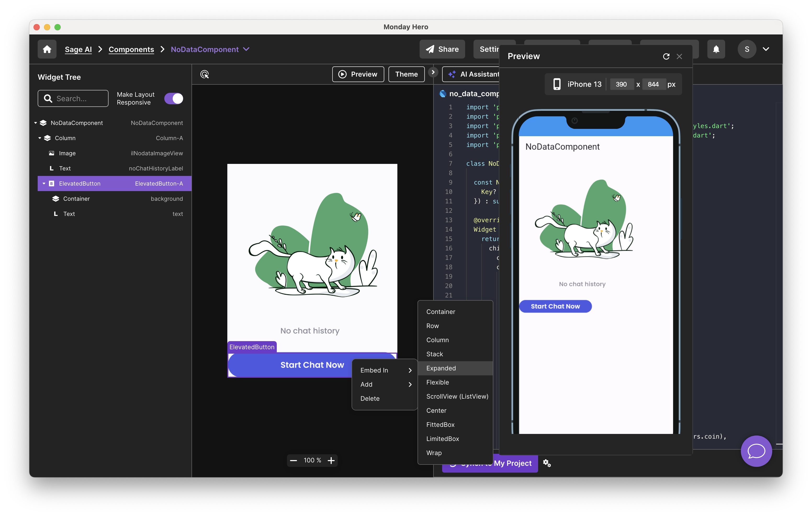Close the Preview panel
Image resolution: width=812 pixels, height=516 pixels.
[679, 56]
